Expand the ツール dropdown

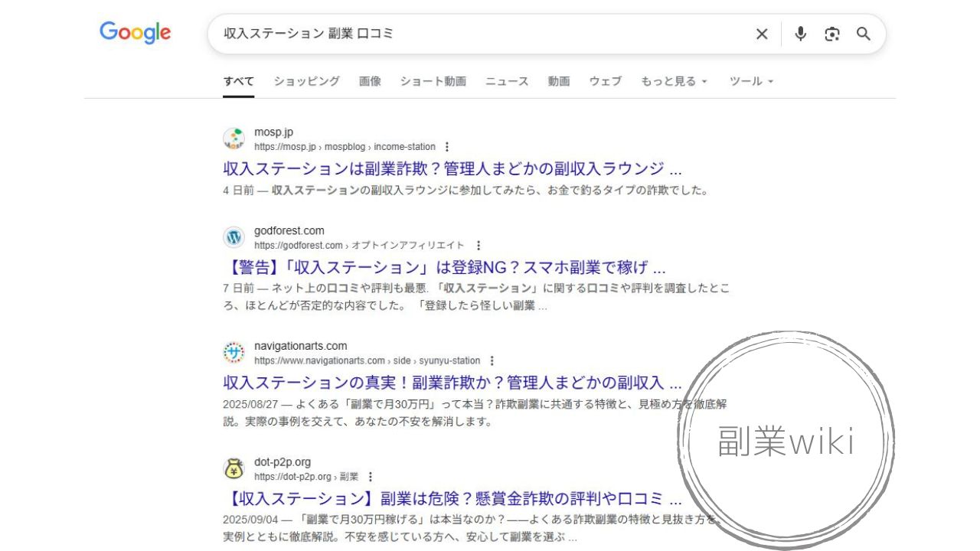[752, 81]
